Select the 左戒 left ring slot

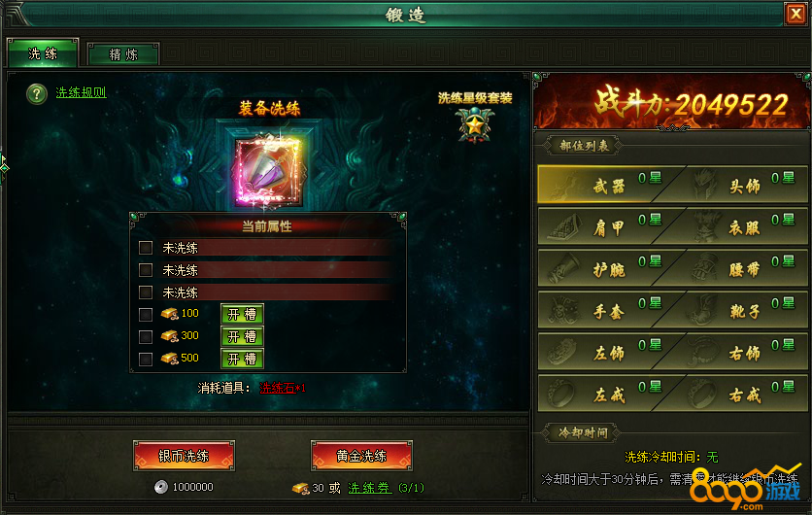(606, 394)
